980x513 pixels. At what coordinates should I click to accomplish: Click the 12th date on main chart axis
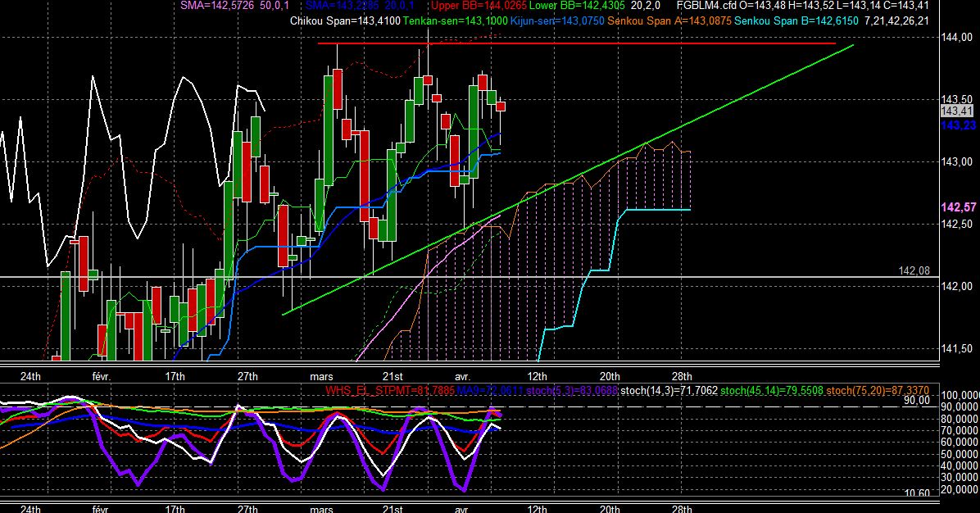(537, 376)
